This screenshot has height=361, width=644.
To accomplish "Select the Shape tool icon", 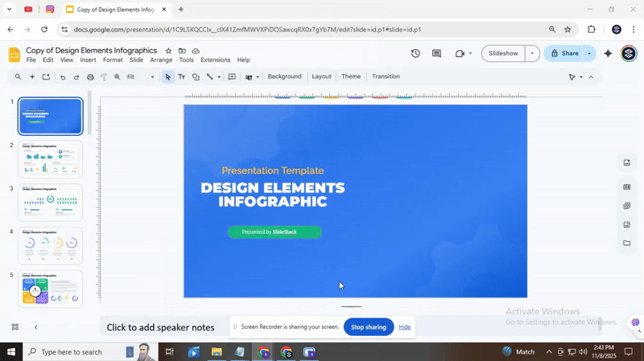I will [196, 77].
